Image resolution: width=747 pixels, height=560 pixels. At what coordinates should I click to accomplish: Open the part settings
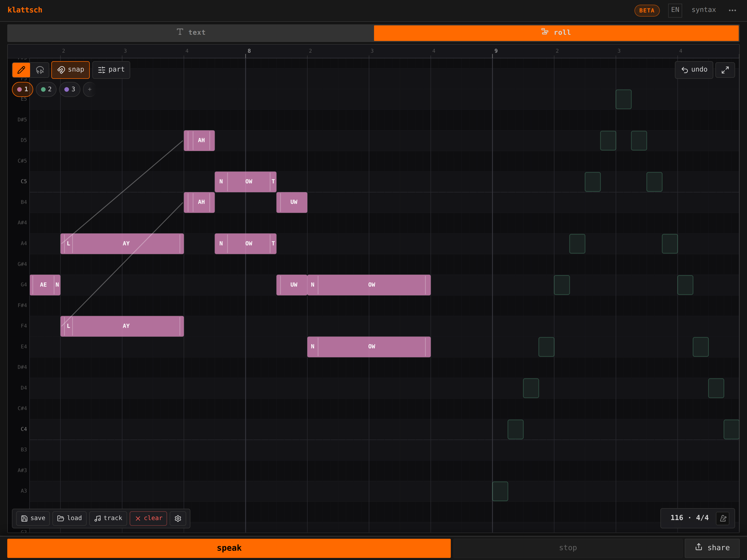(111, 70)
